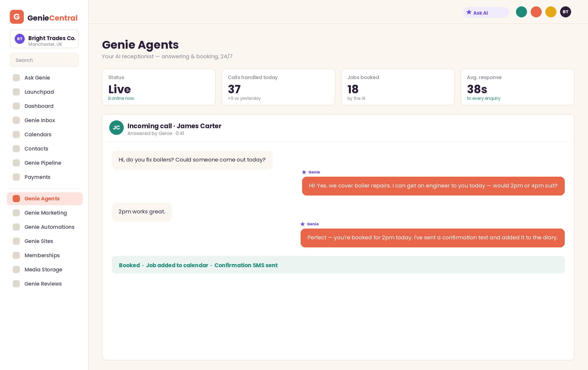
Task: Navigate to Memberships
Action: pyautogui.click(x=45, y=255)
